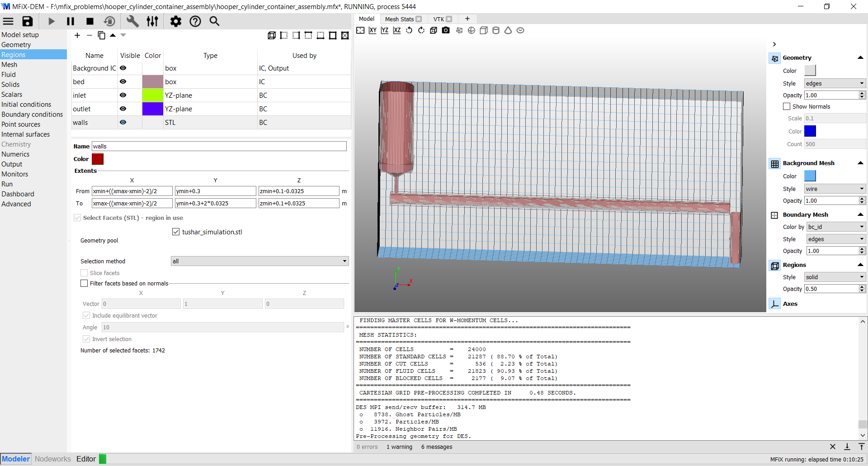868x466 pixels.
Task: Take a screenshot with the camera icon
Action: coord(446,30)
